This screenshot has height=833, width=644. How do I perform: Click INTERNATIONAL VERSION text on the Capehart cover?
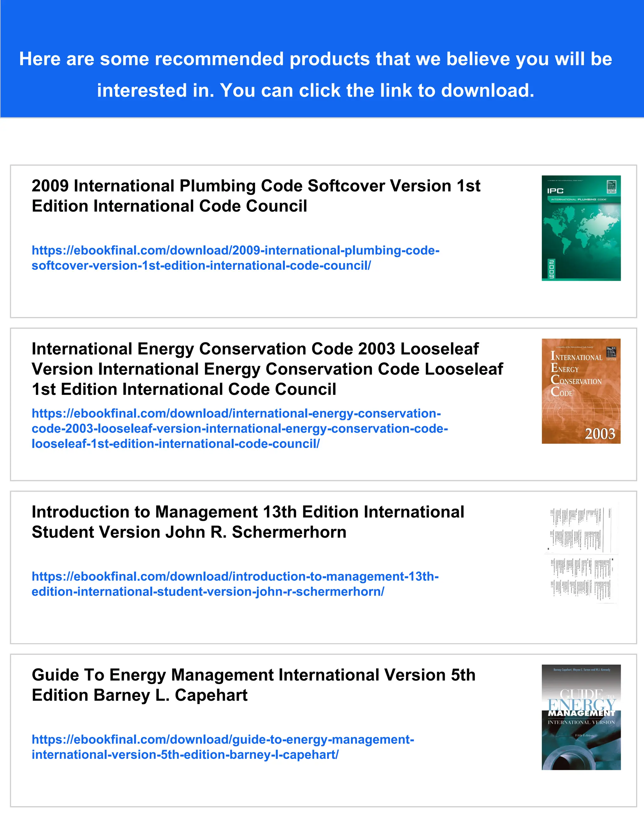point(581,722)
